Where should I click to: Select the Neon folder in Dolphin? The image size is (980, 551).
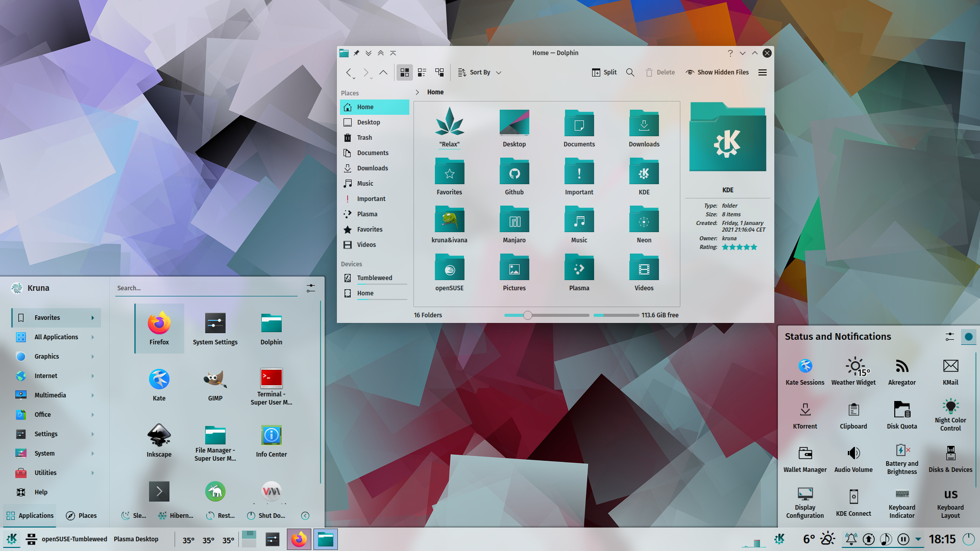point(644,224)
